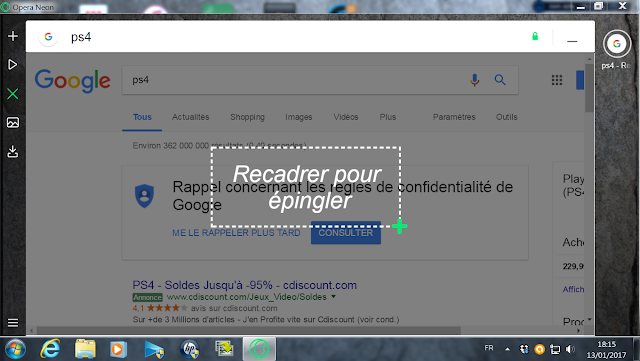640x361 pixels.
Task: Click the vertical scrollbar thumb
Action: pos(589,88)
